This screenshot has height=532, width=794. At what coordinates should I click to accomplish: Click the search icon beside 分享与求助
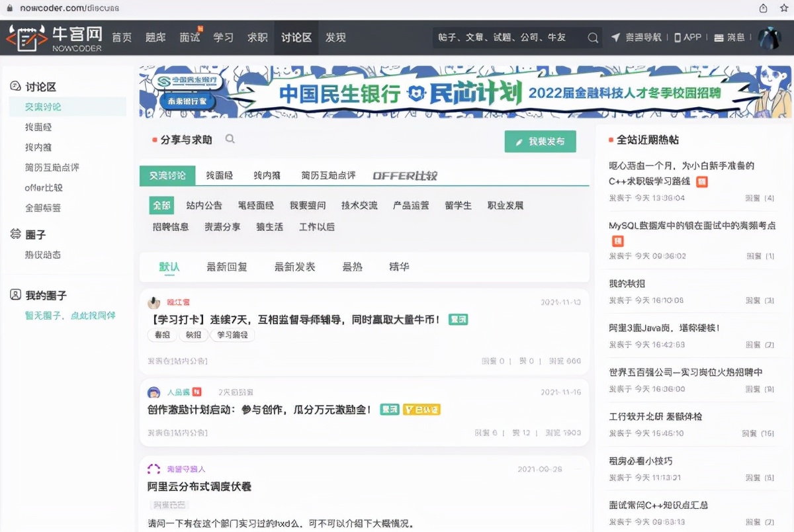pyautogui.click(x=230, y=140)
